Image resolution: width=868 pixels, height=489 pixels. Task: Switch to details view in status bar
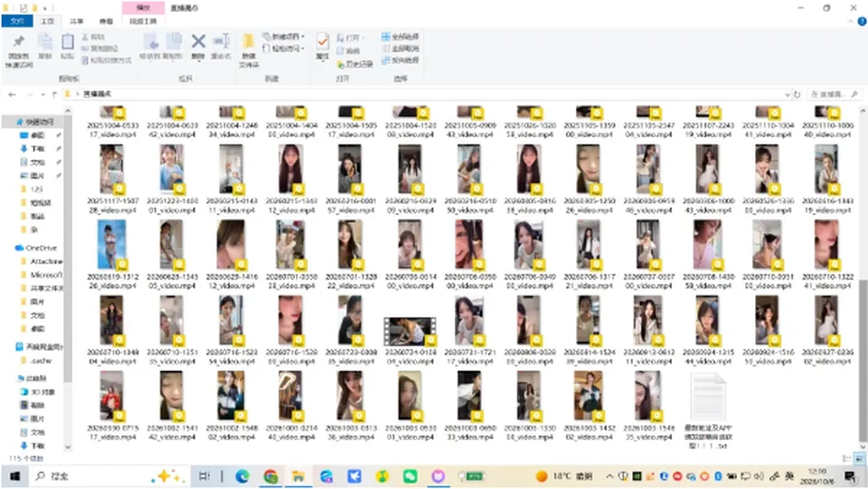[x=847, y=458]
